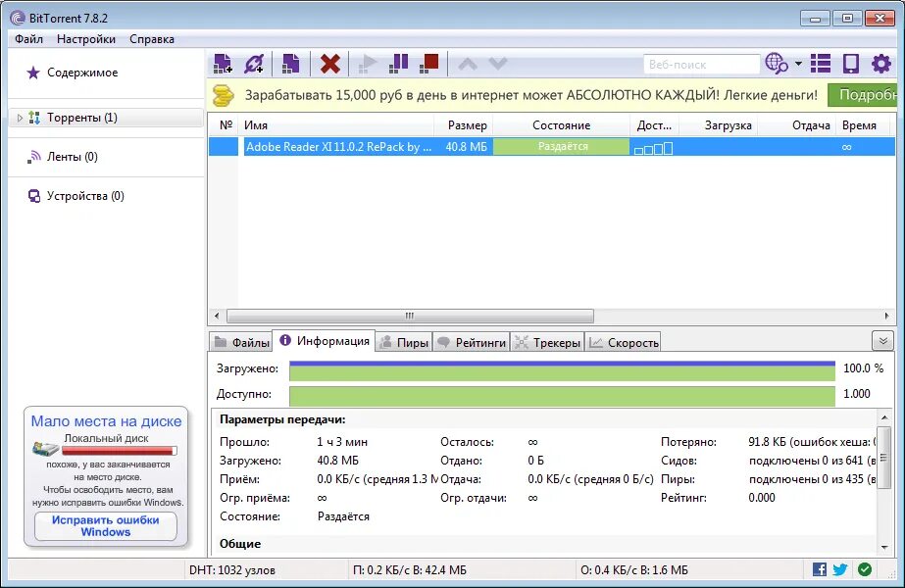Click upload speed О: 0.4 КБ/с status
Screen dimensions: 905x588
click(x=634, y=570)
